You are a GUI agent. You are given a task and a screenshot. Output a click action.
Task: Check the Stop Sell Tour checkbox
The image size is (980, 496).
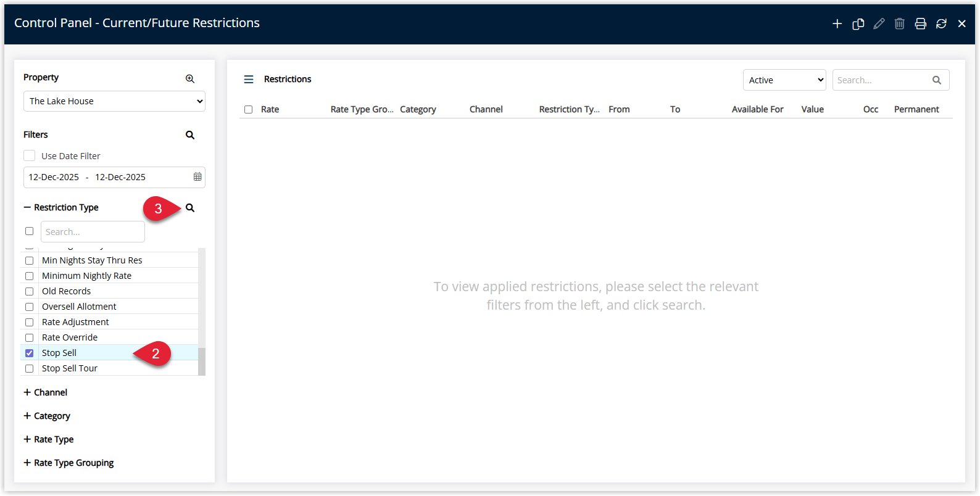click(29, 368)
